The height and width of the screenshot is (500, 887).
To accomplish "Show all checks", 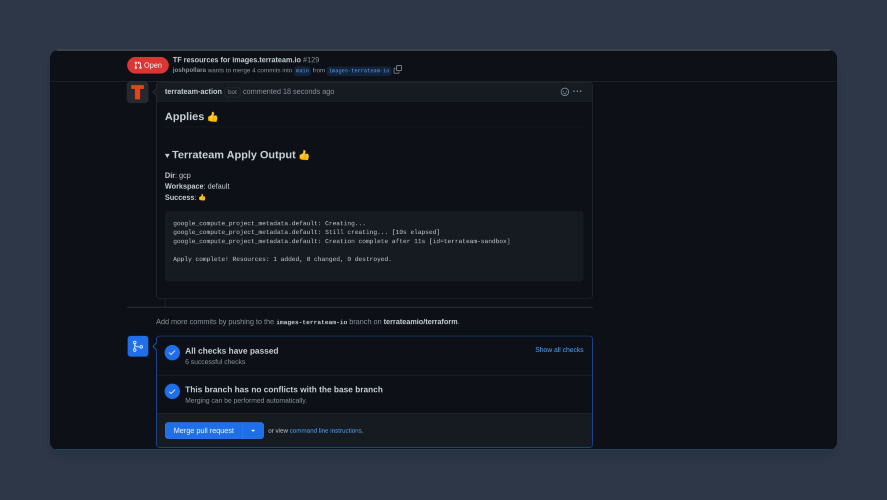I will [x=559, y=350].
